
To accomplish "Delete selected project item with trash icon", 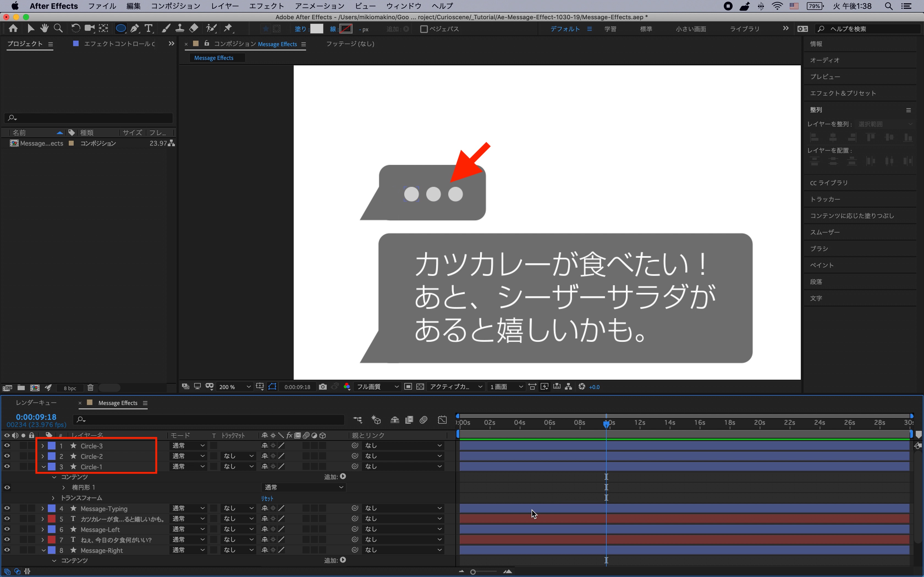I will click(90, 388).
